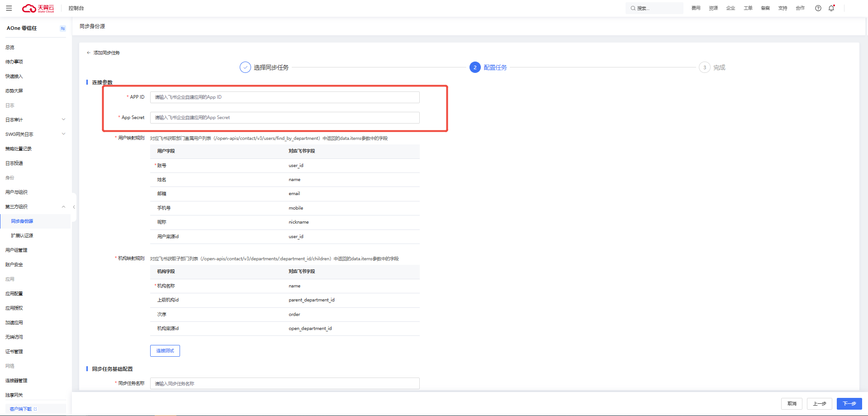The height and width of the screenshot is (416, 868).
Task: Click the 取消 button
Action: [x=792, y=404]
